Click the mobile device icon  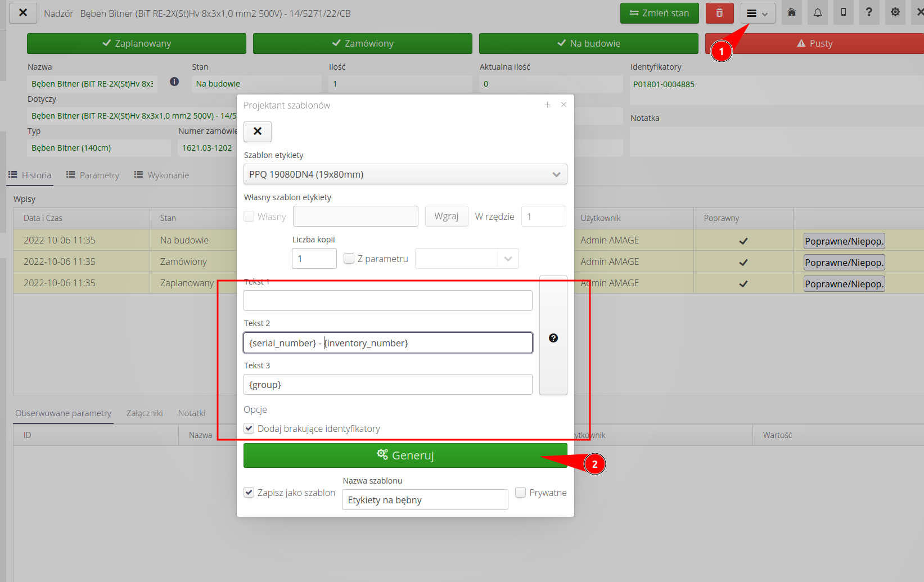point(843,12)
